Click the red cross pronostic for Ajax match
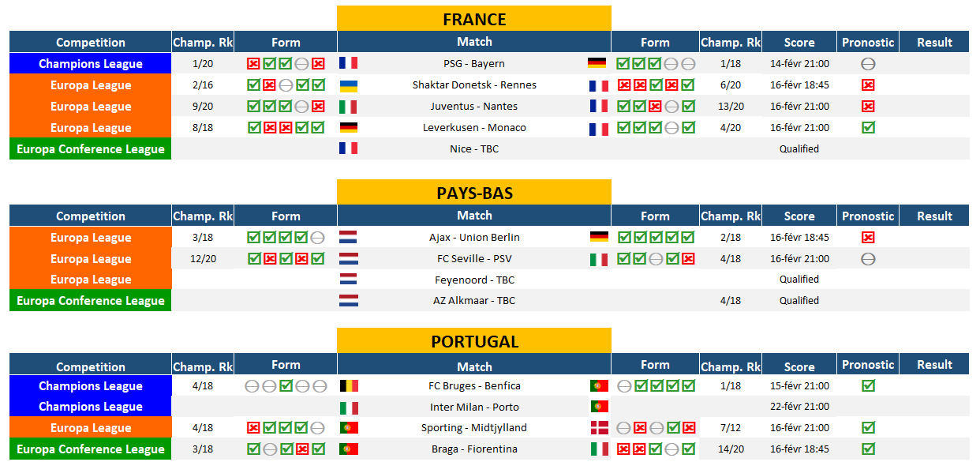980x462 pixels. [868, 237]
